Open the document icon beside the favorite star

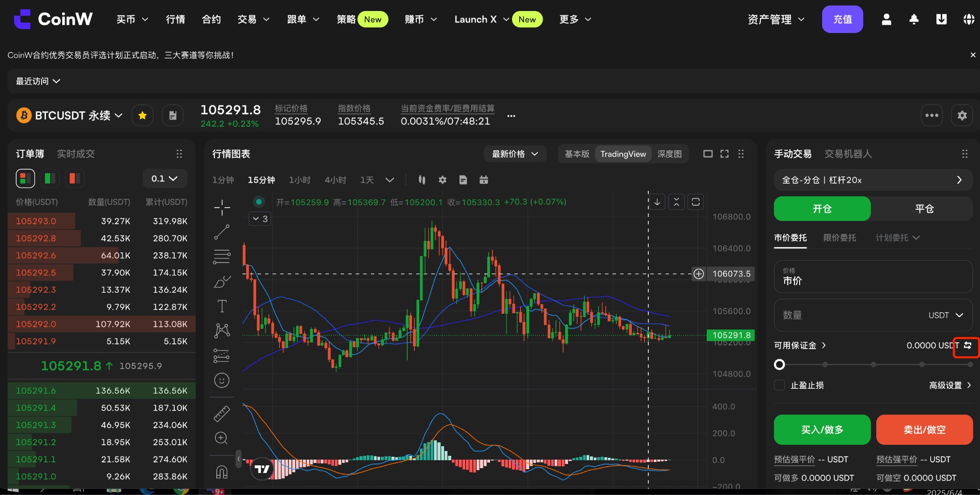click(173, 115)
